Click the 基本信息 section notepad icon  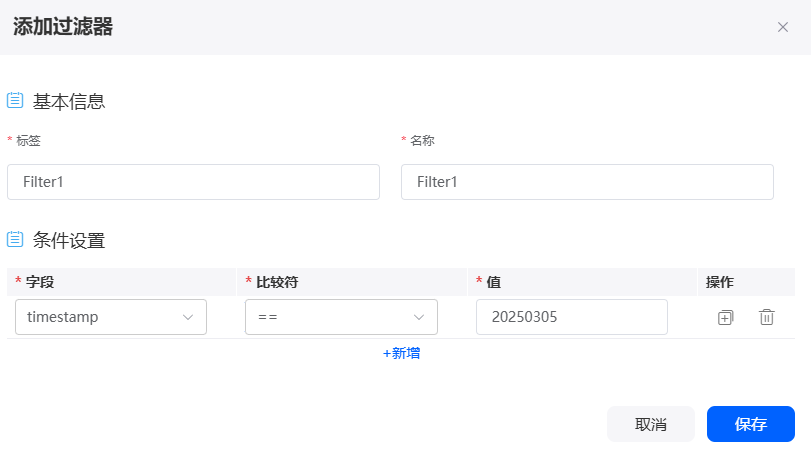pyautogui.click(x=15, y=100)
